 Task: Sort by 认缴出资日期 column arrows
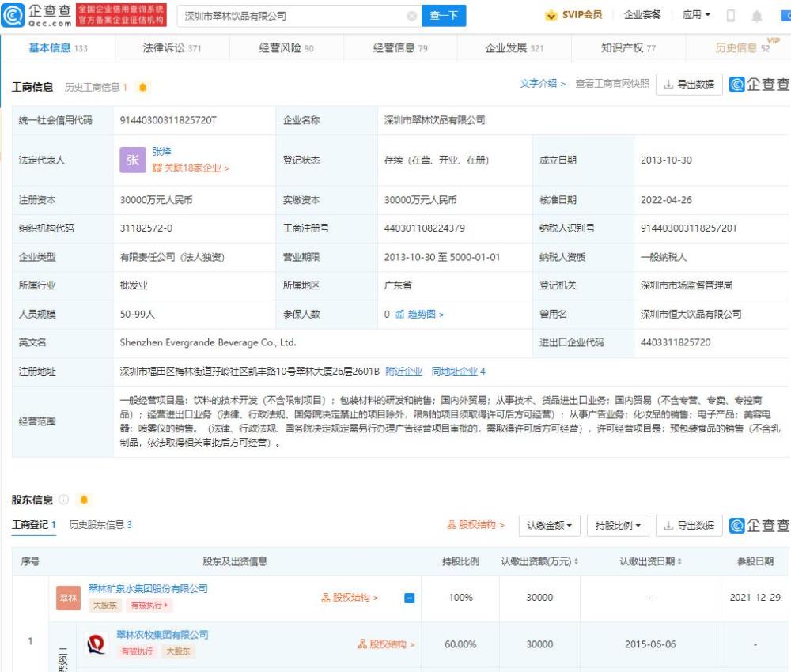pos(679,561)
